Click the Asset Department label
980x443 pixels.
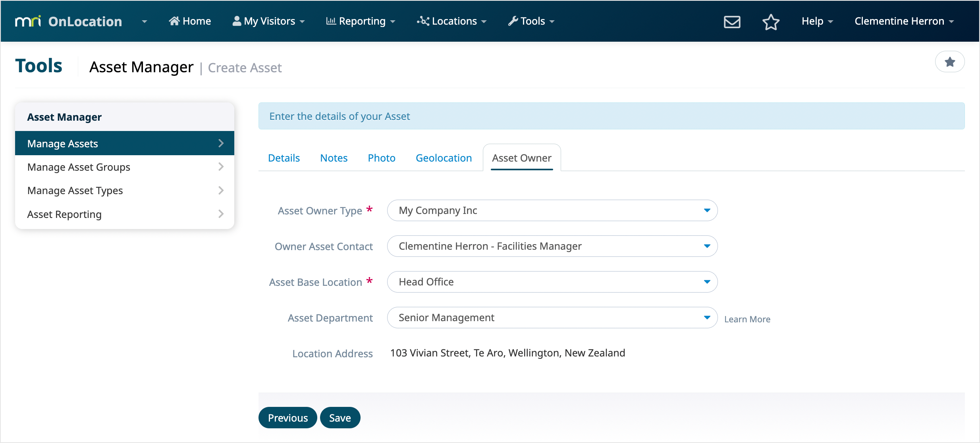[x=330, y=318]
